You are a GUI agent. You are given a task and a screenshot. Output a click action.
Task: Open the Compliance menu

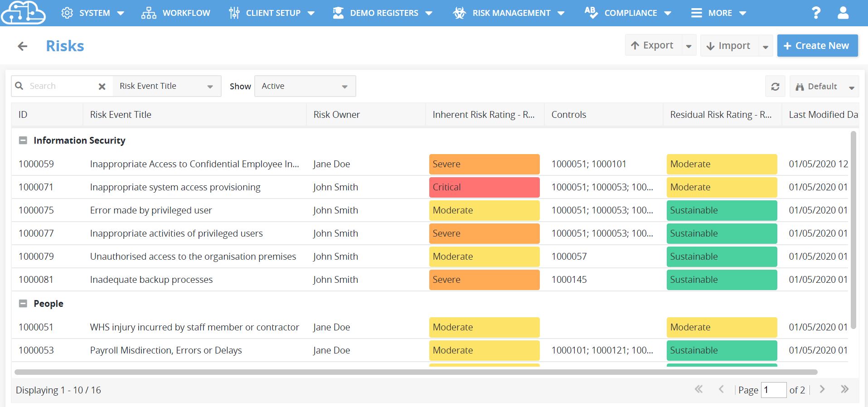coord(628,13)
